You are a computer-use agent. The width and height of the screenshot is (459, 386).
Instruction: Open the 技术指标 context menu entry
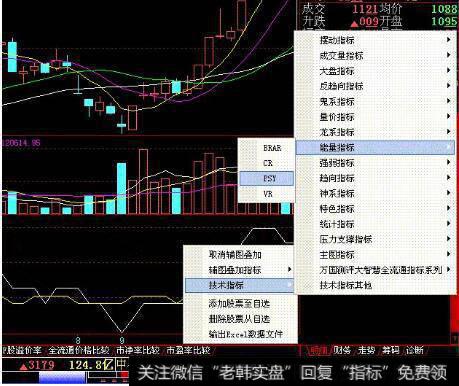coord(240,285)
